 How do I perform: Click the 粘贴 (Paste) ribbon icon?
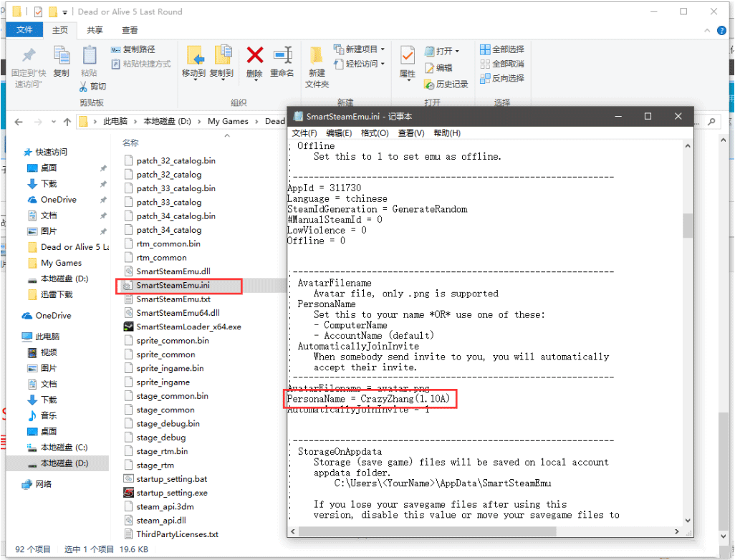pyautogui.click(x=89, y=56)
